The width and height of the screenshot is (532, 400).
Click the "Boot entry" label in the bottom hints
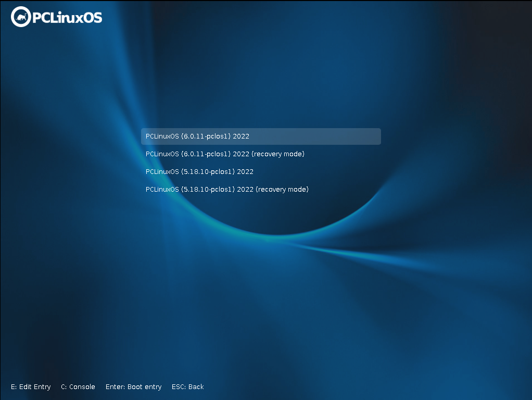pyautogui.click(x=145, y=387)
